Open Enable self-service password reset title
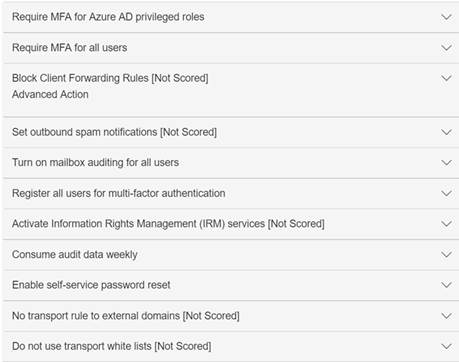Viewport: 459px width, 362px height. point(91,285)
